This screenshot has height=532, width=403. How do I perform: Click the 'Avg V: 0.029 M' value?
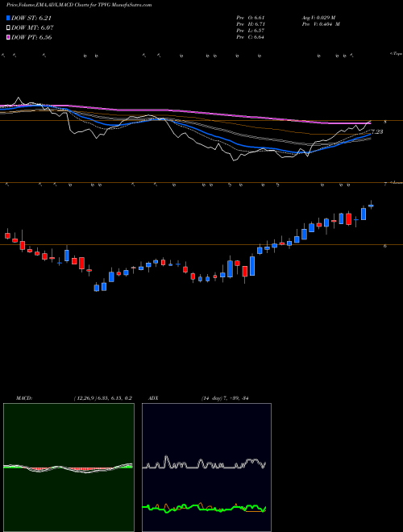click(318, 18)
